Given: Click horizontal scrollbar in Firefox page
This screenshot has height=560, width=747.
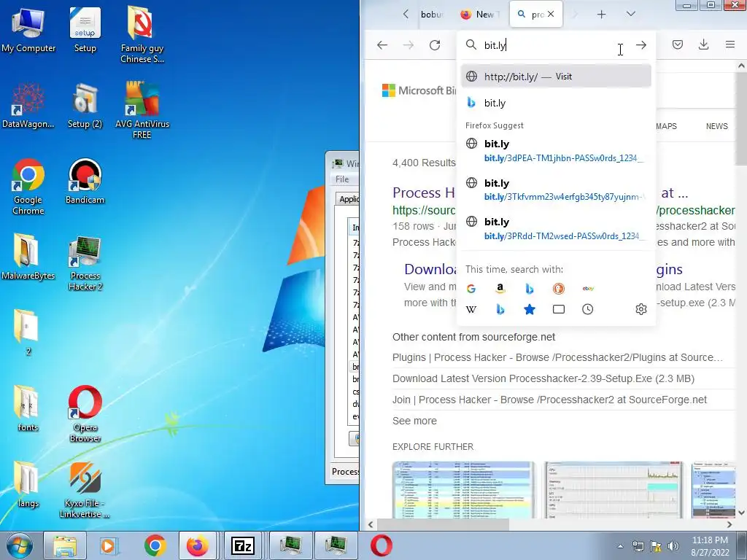Looking at the screenshot, I should click(443, 524).
